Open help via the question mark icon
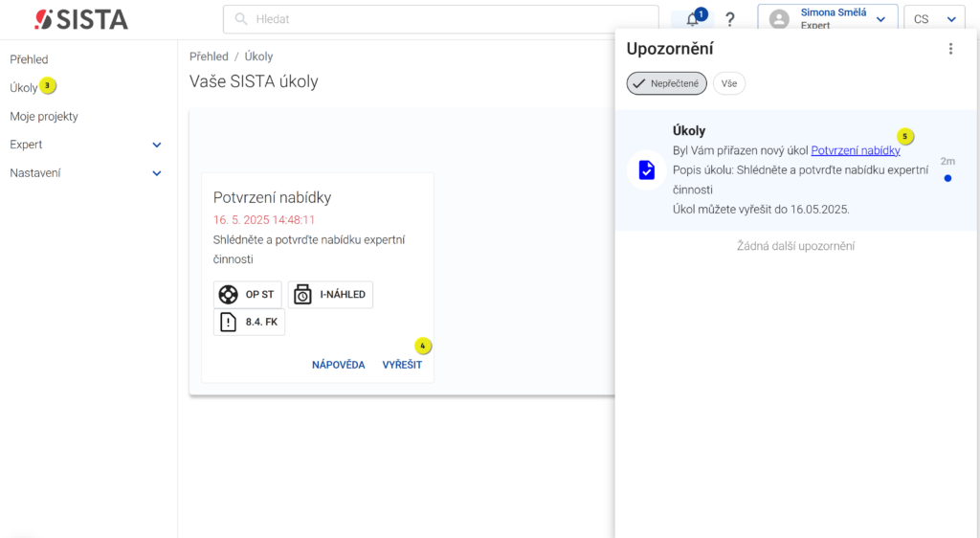 tap(729, 19)
